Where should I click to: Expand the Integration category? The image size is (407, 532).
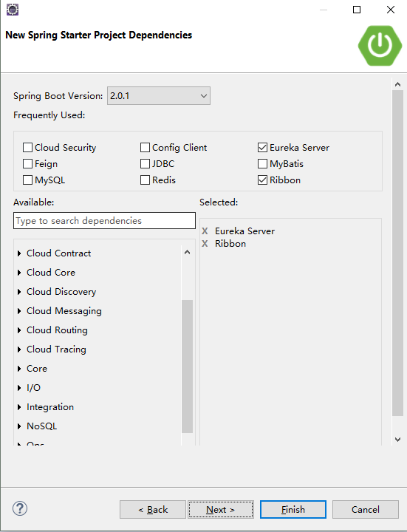point(19,407)
